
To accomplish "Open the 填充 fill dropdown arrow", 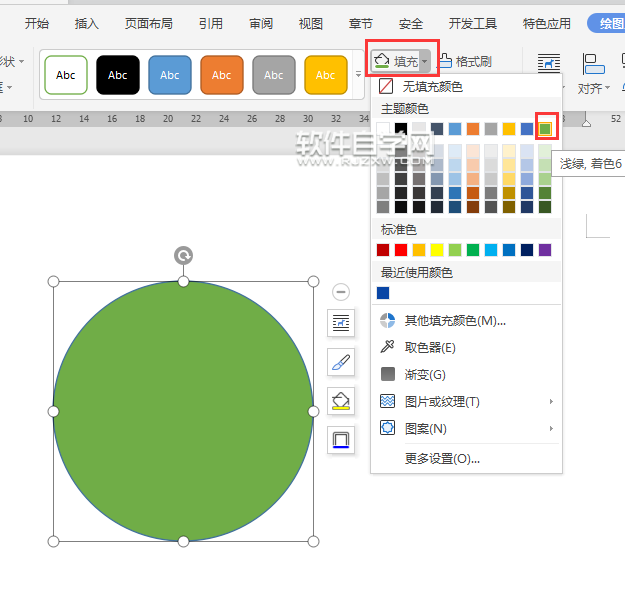I will (x=425, y=62).
